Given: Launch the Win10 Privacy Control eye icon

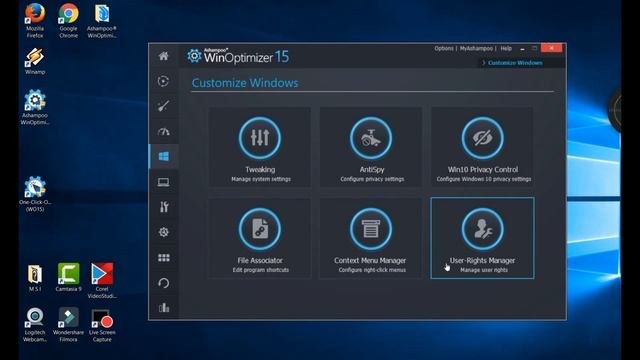Looking at the screenshot, I should (482, 138).
